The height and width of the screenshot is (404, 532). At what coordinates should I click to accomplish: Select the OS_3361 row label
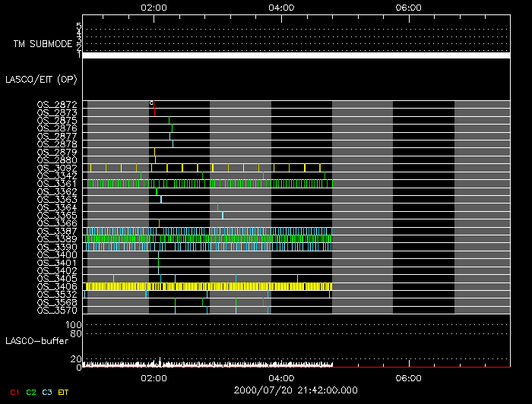pos(57,184)
